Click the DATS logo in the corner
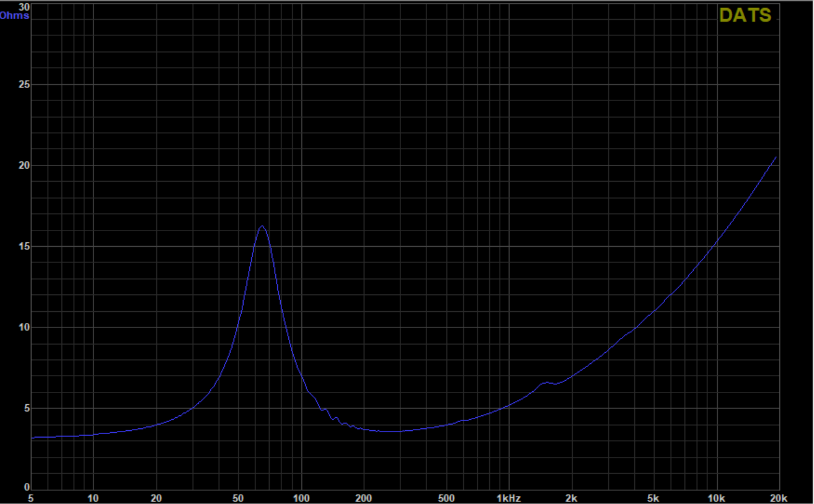814x504 pixels. 745,15
